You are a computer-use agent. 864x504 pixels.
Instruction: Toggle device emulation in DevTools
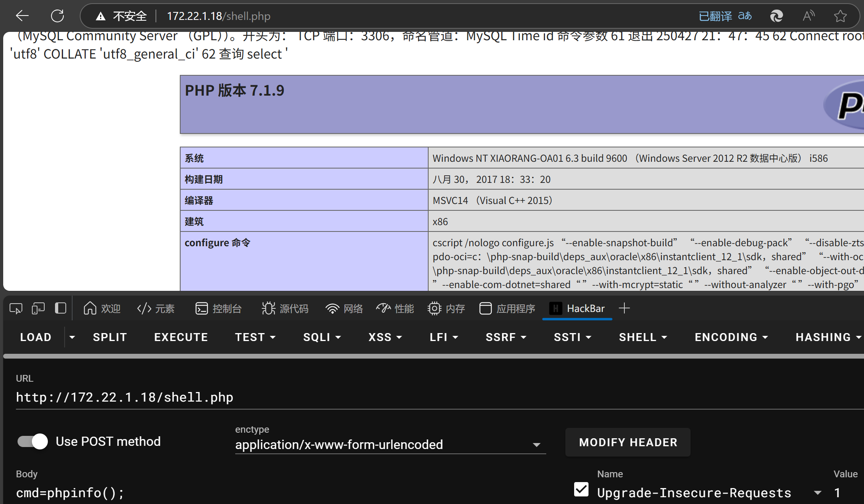click(x=38, y=308)
